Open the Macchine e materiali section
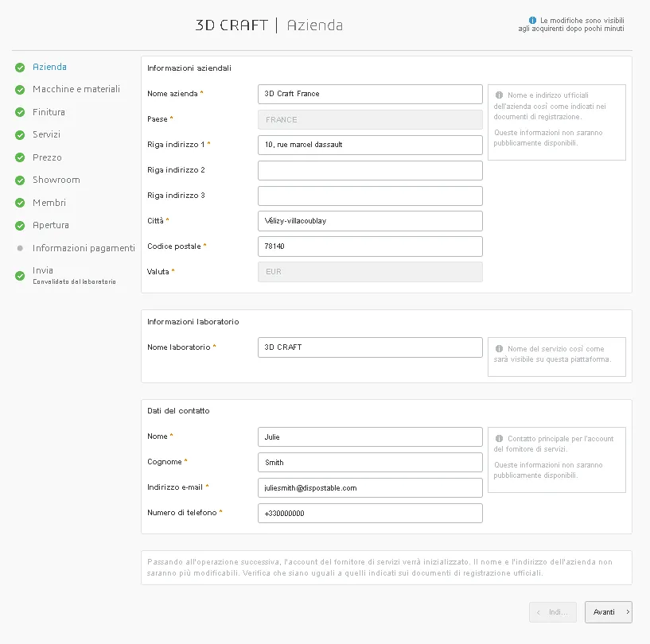This screenshot has width=650, height=644. coord(76,90)
